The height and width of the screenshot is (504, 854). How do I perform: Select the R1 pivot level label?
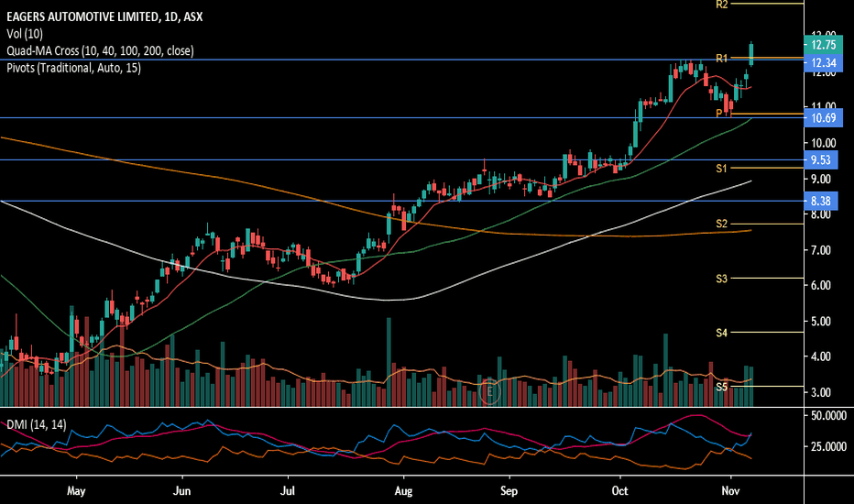coord(722,59)
